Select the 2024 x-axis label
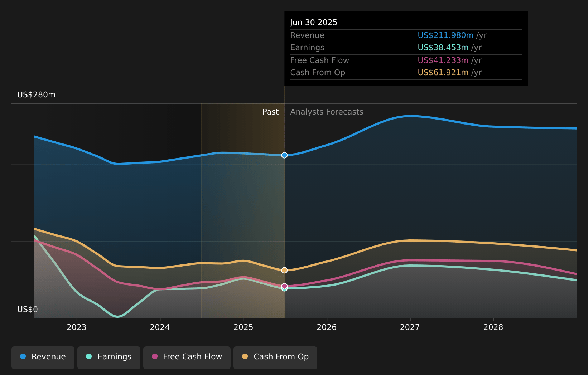The width and height of the screenshot is (588, 375). point(160,327)
